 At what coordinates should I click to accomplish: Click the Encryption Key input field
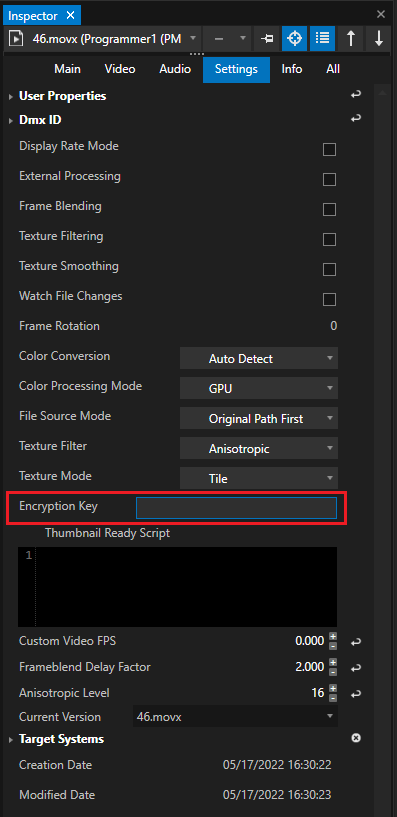point(236,508)
